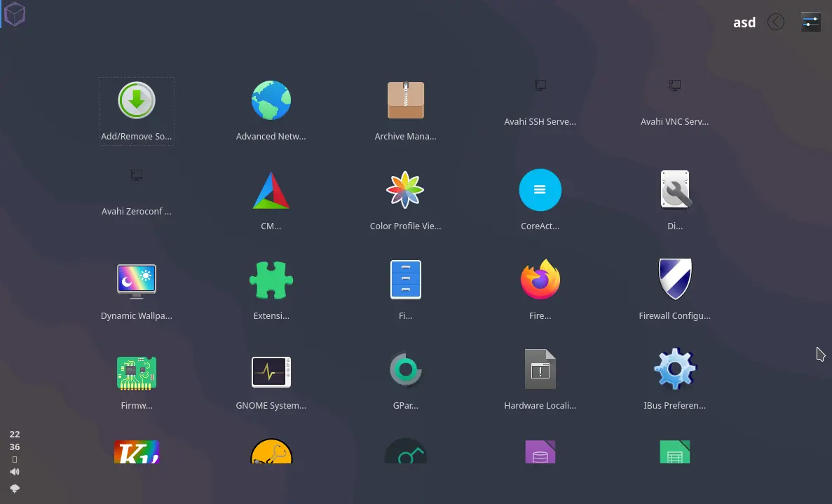Launch the green spreadsheet app in bottom row

tap(675, 453)
